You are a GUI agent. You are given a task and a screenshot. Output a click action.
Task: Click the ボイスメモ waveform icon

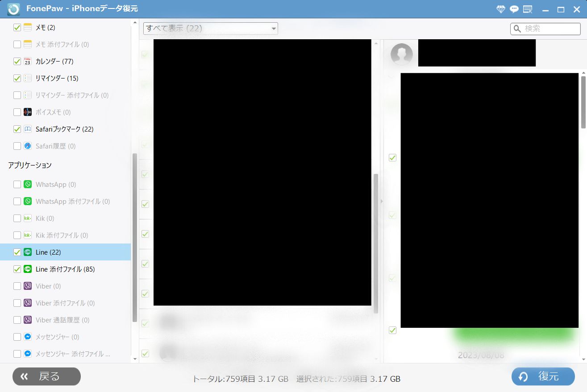point(28,112)
